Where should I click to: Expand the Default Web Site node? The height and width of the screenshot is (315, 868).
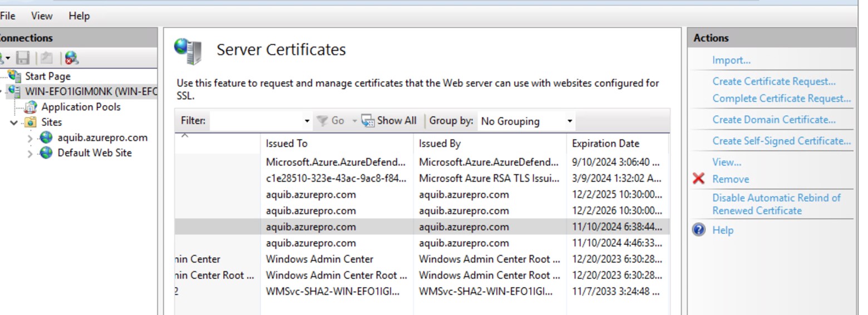pyautogui.click(x=30, y=153)
